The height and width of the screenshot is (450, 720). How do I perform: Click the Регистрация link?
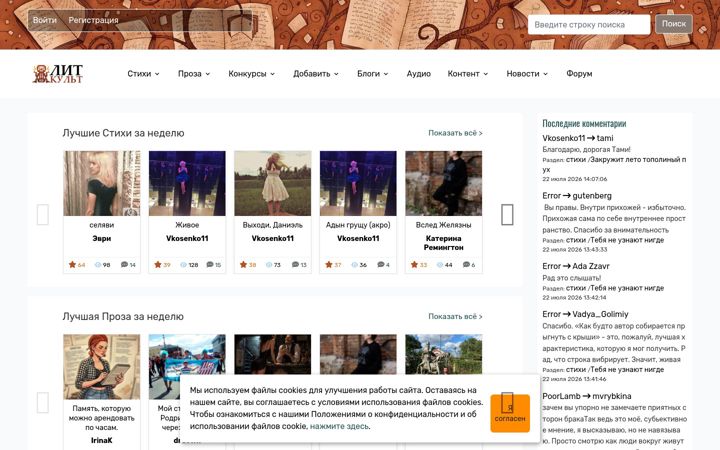93,20
